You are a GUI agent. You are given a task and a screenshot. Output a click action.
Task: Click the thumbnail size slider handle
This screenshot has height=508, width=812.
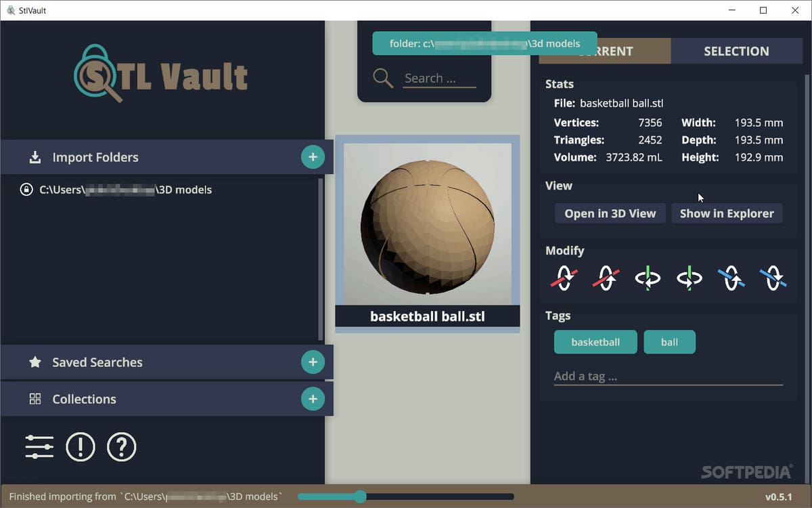coord(360,496)
